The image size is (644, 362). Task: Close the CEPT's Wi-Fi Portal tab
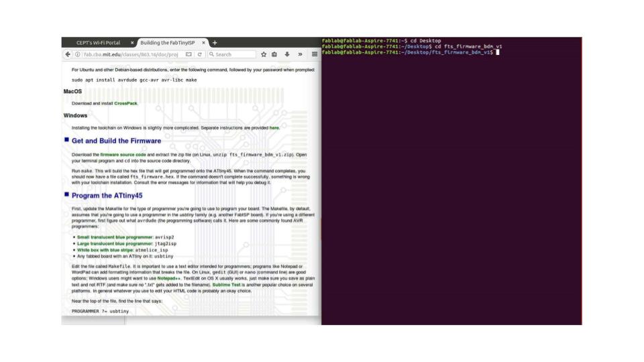click(132, 43)
